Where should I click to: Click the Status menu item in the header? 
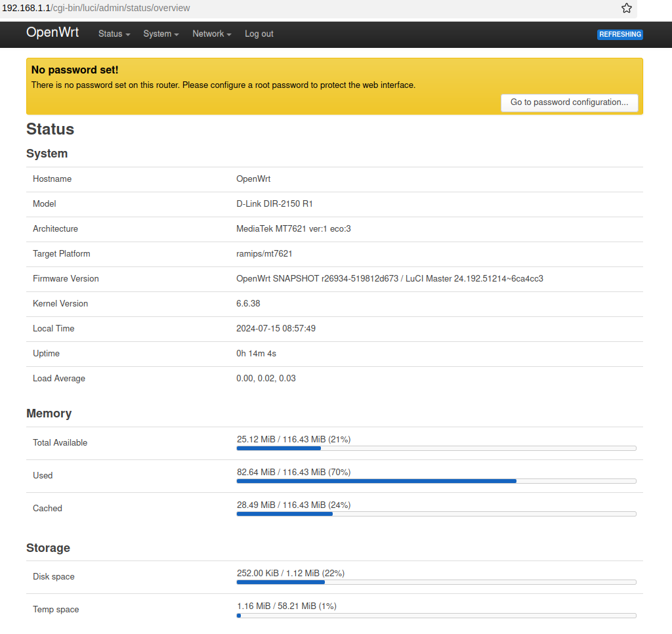113,33
